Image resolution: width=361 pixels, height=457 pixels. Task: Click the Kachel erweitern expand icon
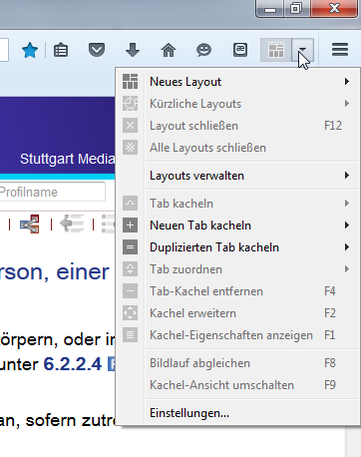[130, 313]
